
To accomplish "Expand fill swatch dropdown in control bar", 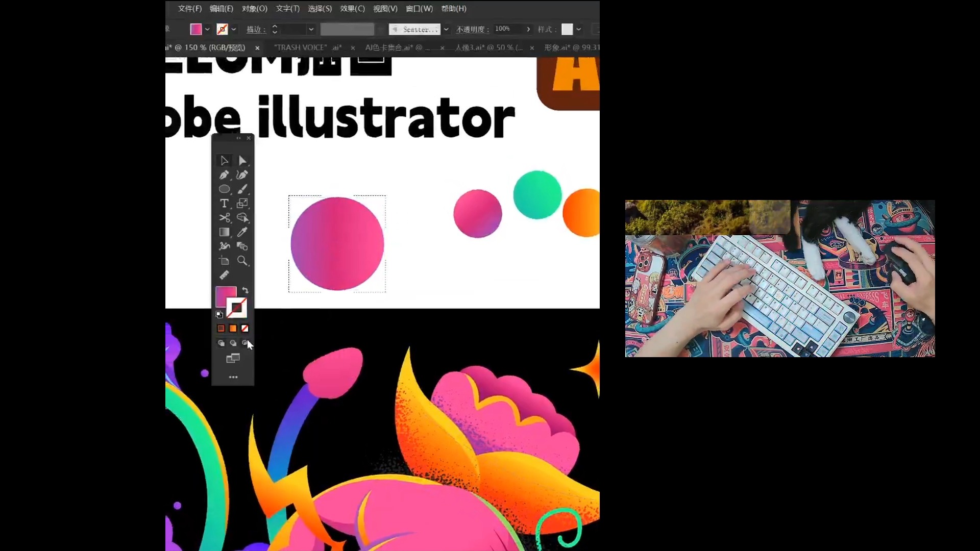I will pos(207,30).
